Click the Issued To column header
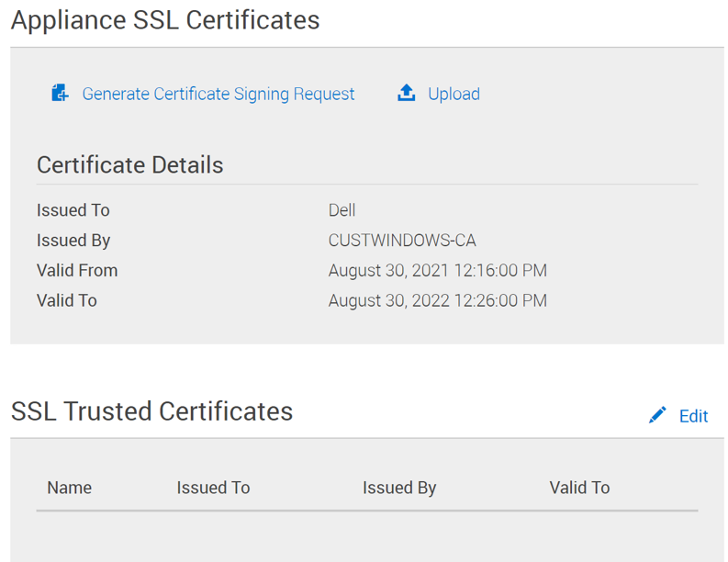The image size is (728, 562). click(213, 488)
